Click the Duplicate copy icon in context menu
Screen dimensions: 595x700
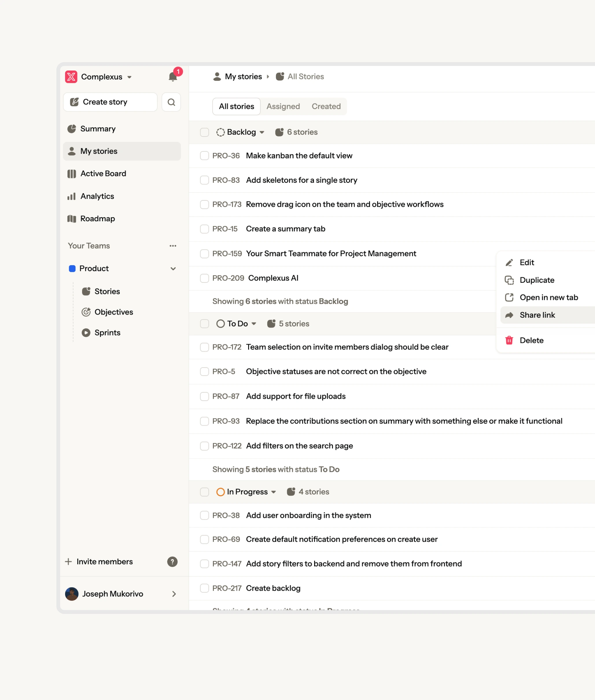point(509,280)
